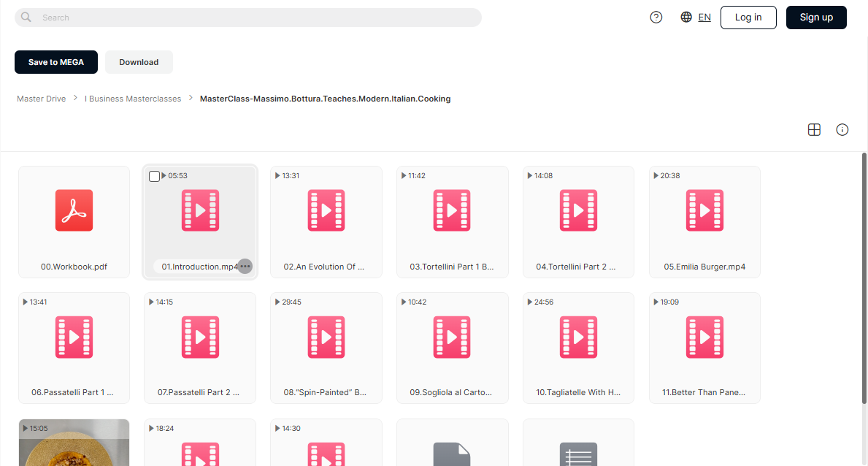This screenshot has height=466, width=868.
Task: Go to Master Drive breadcrumb
Action: [x=42, y=99]
